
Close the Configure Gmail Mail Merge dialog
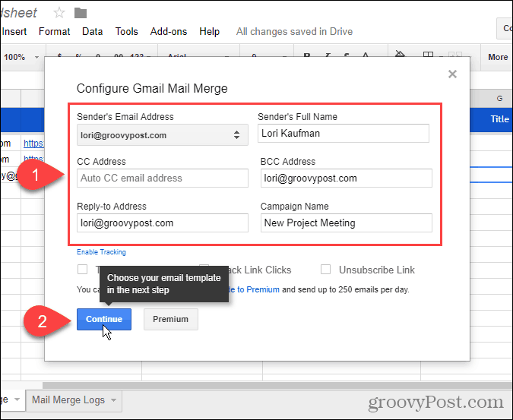(x=452, y=74)
